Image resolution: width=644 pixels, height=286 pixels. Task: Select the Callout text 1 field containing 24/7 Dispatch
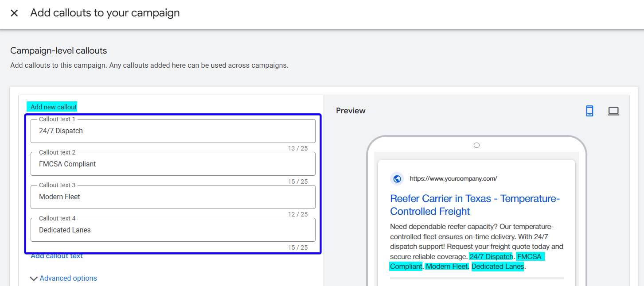point(173,131)
